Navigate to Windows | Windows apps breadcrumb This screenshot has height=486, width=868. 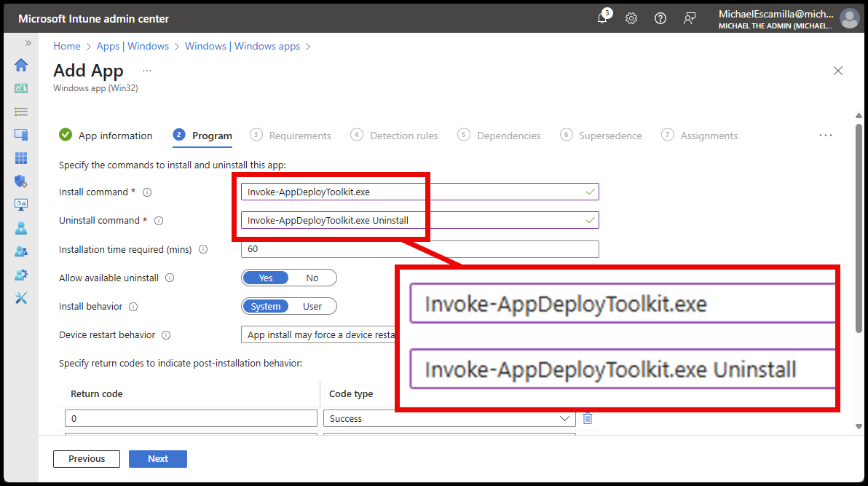coord(242,46)
